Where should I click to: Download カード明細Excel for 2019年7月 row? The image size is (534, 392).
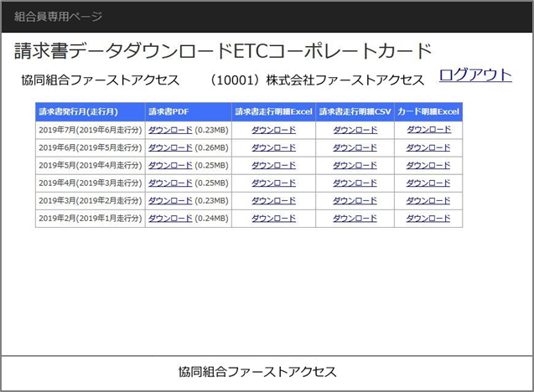point(428,130)
